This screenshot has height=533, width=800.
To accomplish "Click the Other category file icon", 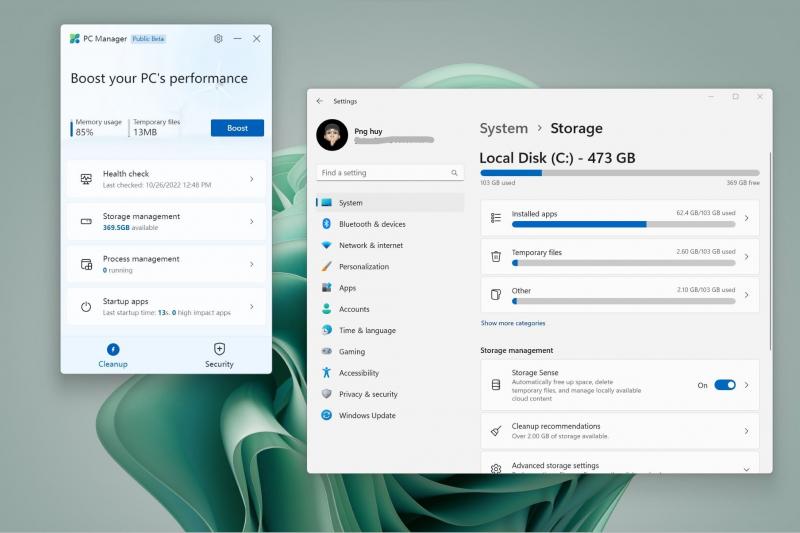I will tap(496, 295).
